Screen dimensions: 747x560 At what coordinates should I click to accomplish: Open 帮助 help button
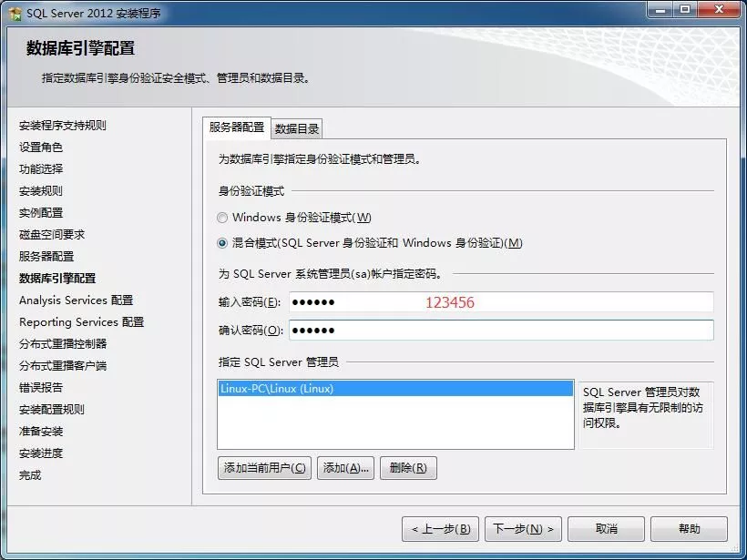[x=689, y=529]
